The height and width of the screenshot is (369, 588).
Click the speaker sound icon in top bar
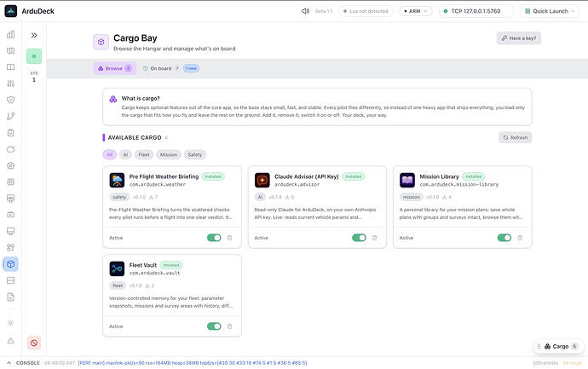306,11
